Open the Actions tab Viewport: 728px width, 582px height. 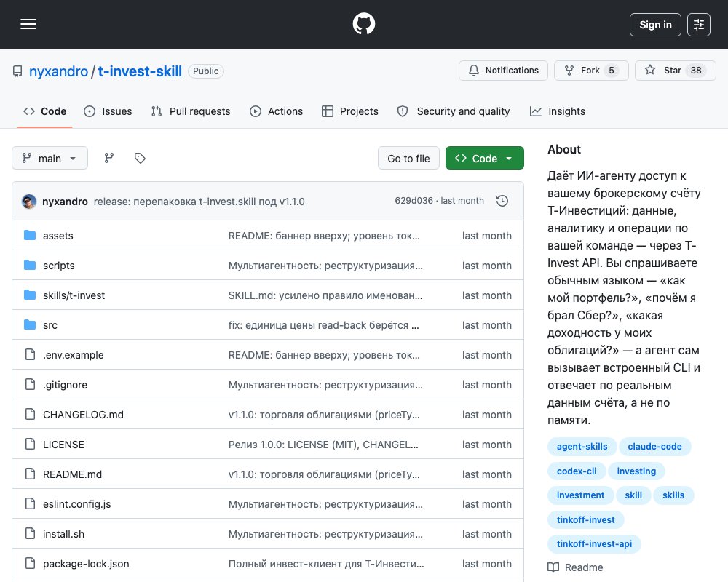tap(276, 111)
